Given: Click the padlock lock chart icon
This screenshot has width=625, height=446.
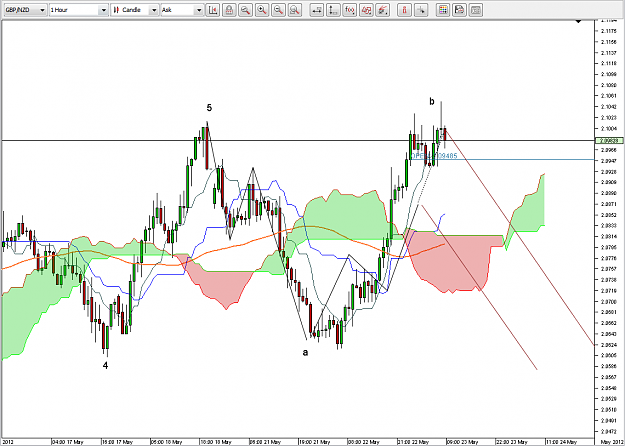Looking at the screenshot, I should pos(229,10).
